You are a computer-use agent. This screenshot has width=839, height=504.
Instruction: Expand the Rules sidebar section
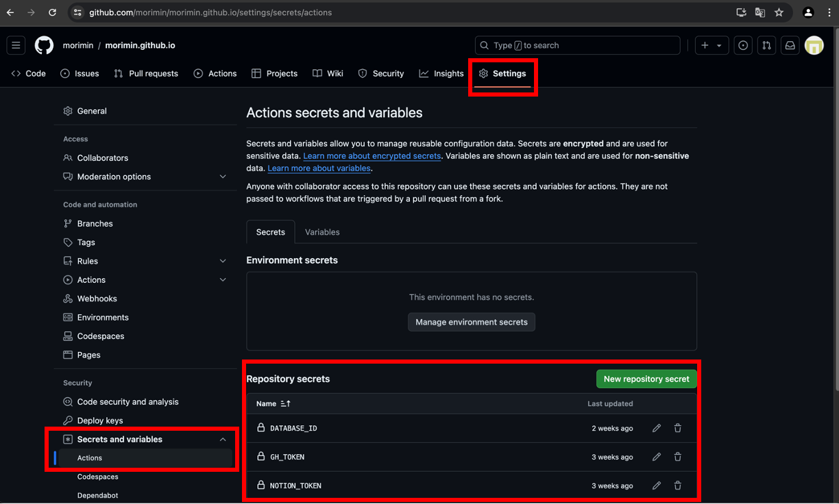(223, 261)
